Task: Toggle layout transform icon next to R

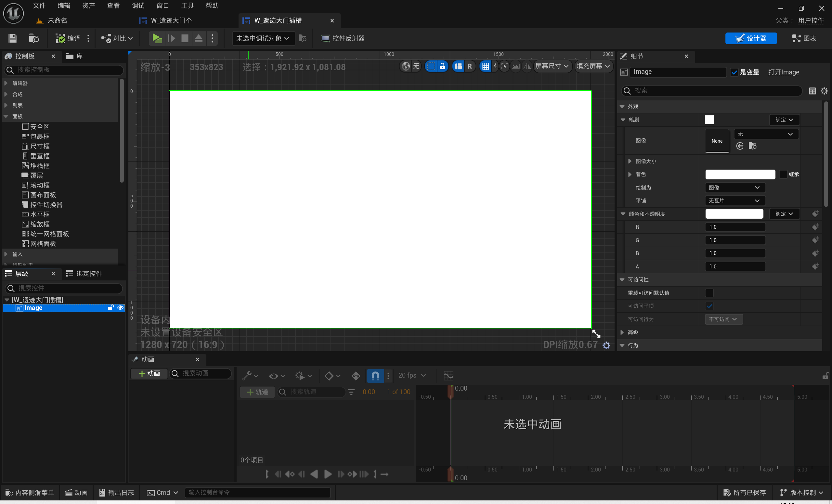Action: (x=458, y=66)
